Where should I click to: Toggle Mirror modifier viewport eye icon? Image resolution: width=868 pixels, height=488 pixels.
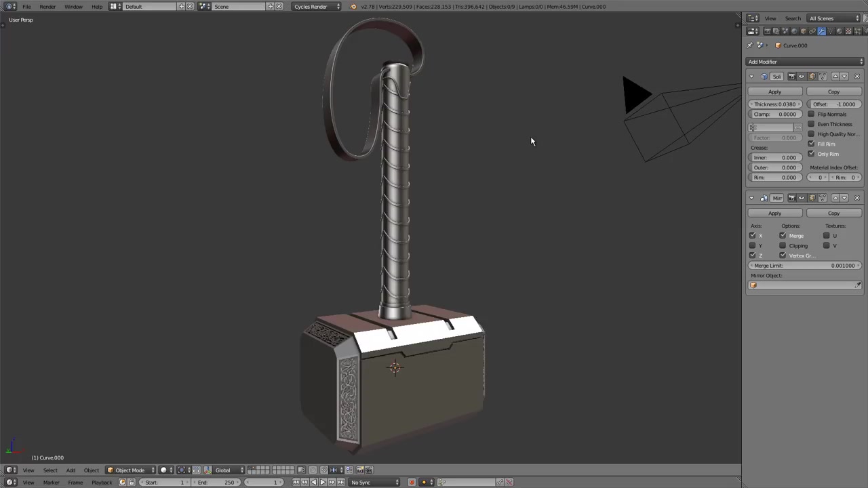coord(802,198)
